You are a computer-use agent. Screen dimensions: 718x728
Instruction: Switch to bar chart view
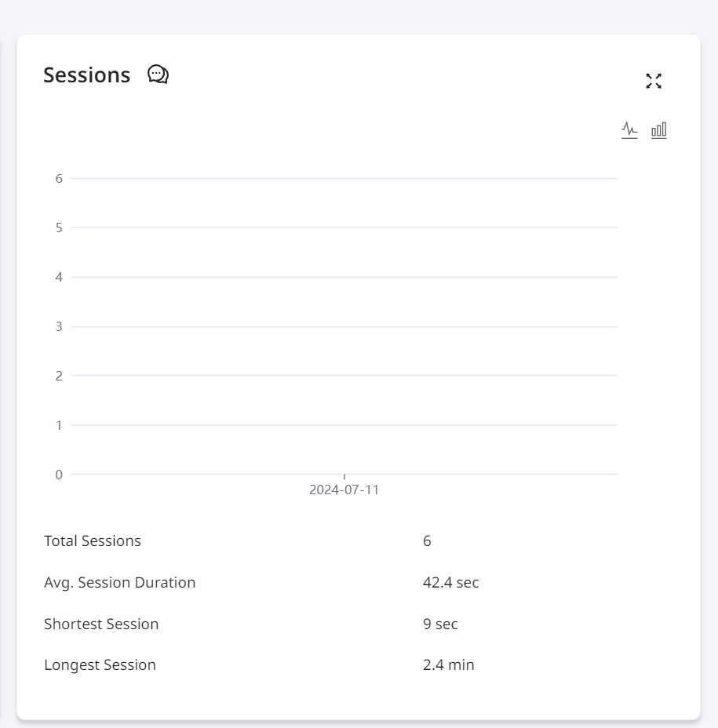click(658, 130)
